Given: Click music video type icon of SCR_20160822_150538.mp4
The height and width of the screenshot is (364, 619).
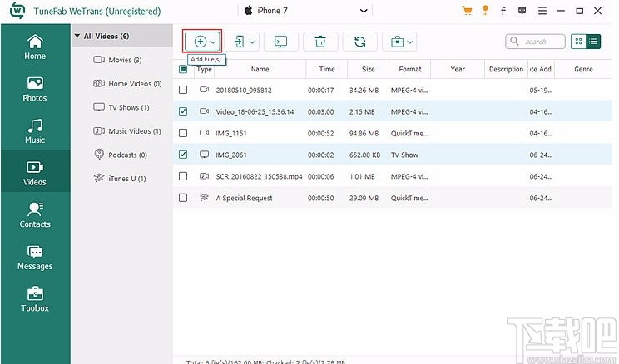Looking at the screenshot, I should [204, 176].
